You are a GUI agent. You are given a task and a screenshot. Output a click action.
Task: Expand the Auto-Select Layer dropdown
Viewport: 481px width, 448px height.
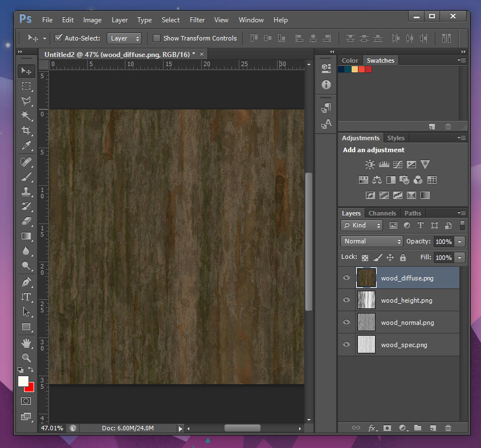pyautogui.click(x=124, y=38)
